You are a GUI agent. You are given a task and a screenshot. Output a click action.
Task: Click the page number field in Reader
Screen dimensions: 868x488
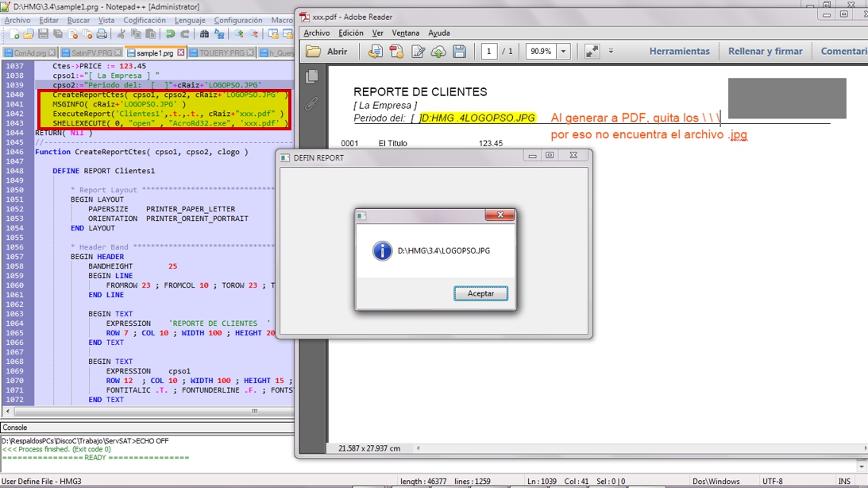point(488,52)
